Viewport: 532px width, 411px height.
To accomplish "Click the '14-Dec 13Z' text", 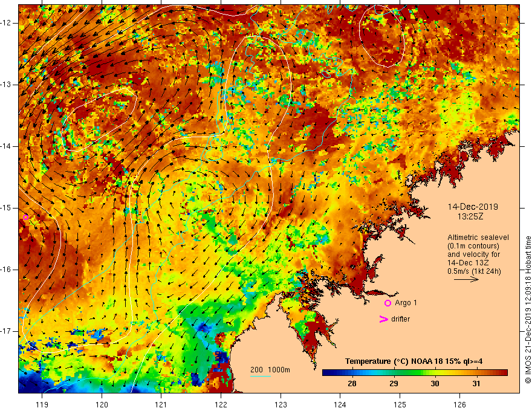I will tap(469, 263).
